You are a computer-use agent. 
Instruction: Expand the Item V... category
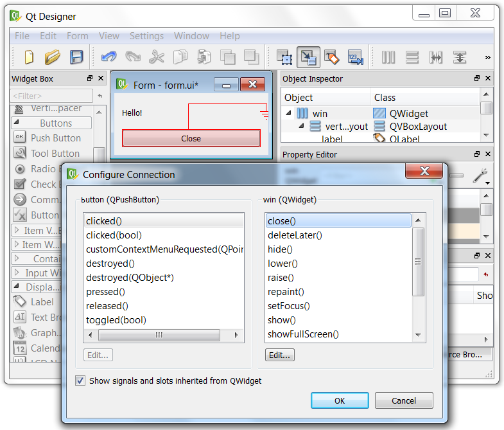17,230
